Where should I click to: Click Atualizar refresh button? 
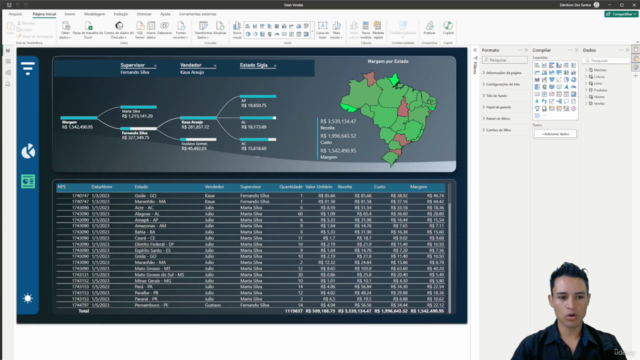click(220, 28)
